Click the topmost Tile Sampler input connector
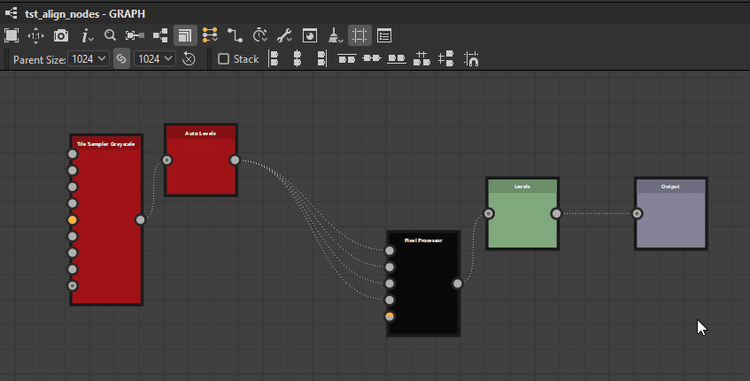The width and height of the screenshot is (750, 381). point(72,154)
